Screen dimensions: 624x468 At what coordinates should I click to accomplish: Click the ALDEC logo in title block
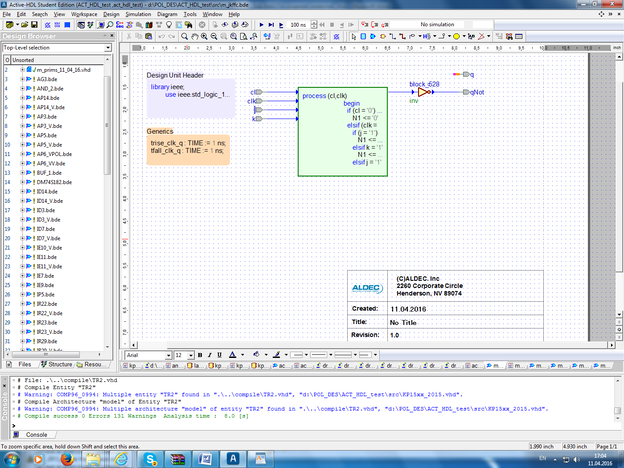pos(366,287)
